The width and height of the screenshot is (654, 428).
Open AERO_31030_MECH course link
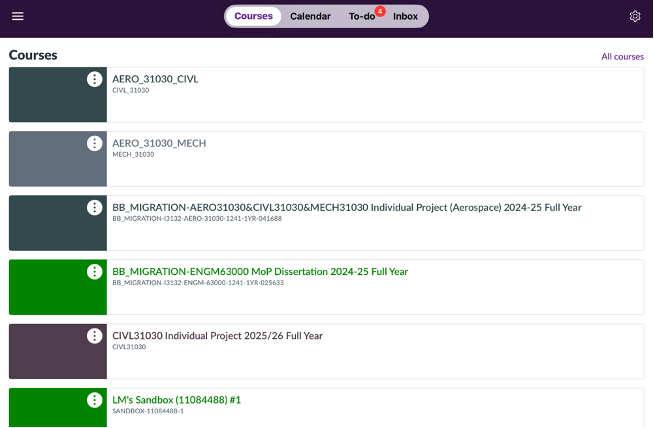[x=159, y=143]
